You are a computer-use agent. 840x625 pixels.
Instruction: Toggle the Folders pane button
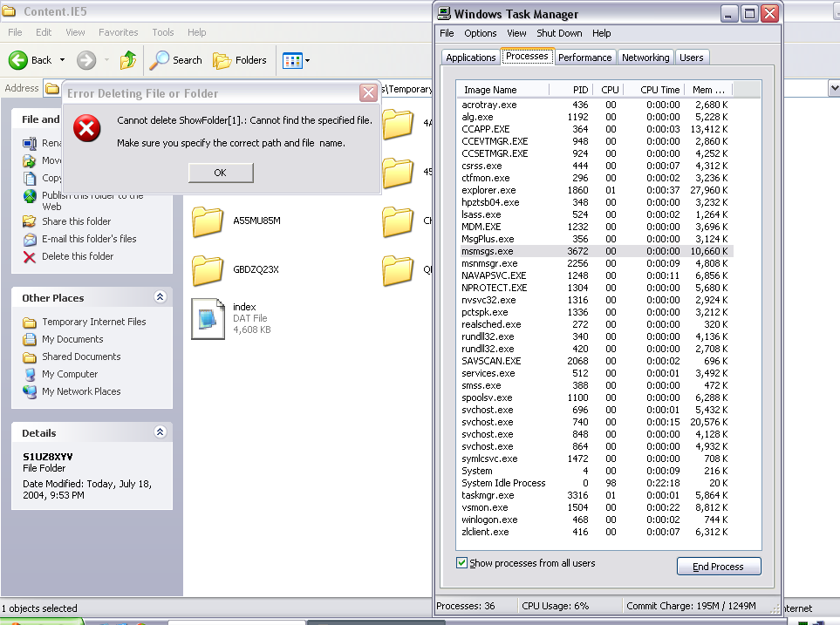pos(222,60)
